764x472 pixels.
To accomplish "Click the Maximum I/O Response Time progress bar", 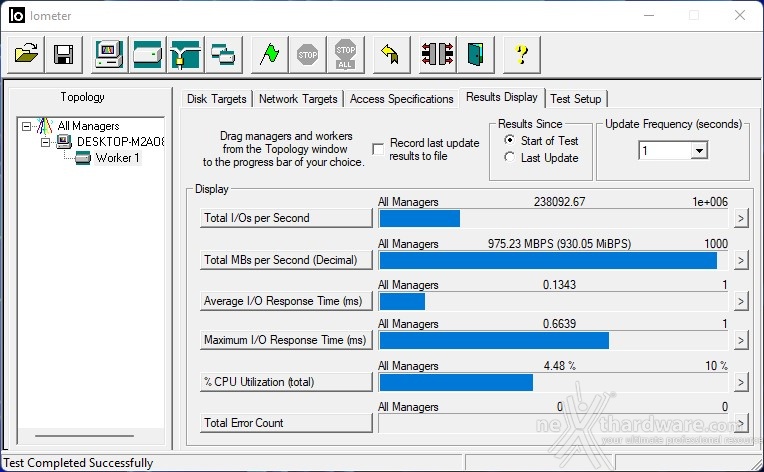I will point(553,340).
